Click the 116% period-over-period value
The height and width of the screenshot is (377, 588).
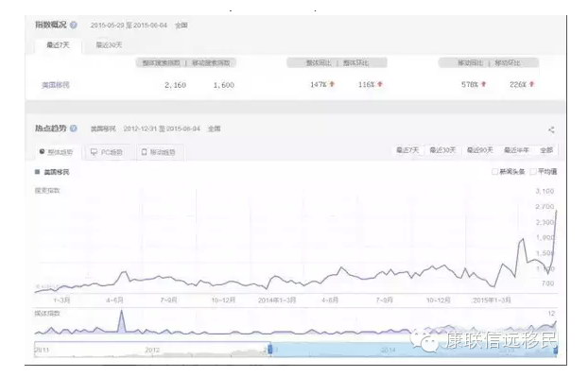click(x=367, y=85)
